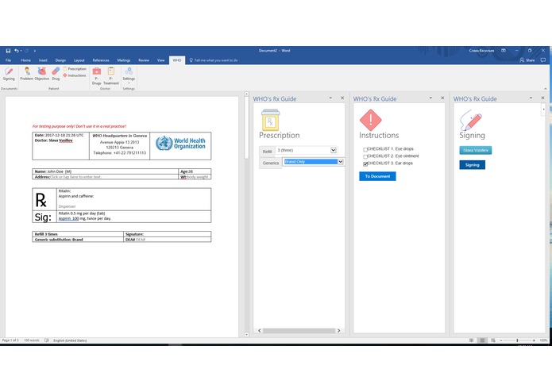Open Signing pane options arrow
This screenshot has width=552, height=392.
(x=531, y=98)
